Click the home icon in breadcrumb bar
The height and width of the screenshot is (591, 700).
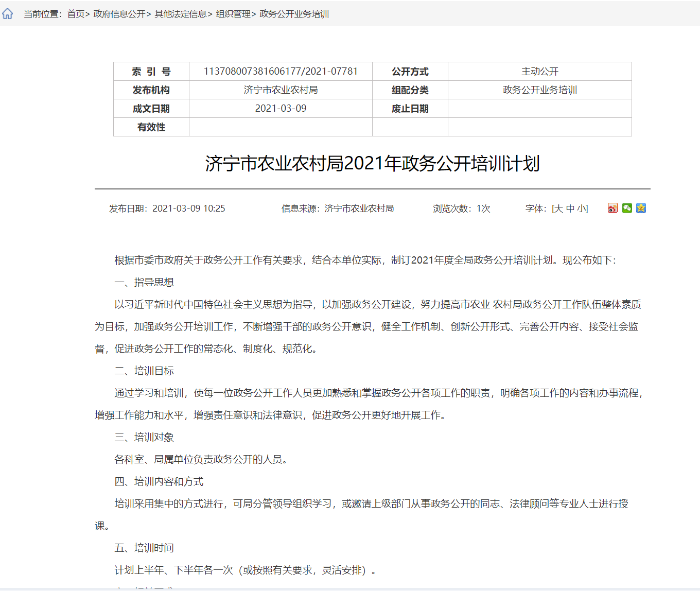8,14
